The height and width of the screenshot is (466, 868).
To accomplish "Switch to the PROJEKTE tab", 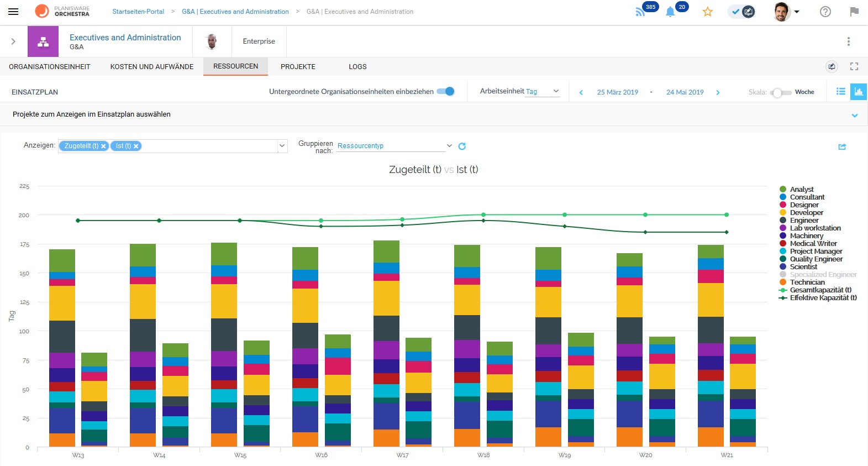I will pyautogui.click(x=298, y=67).
